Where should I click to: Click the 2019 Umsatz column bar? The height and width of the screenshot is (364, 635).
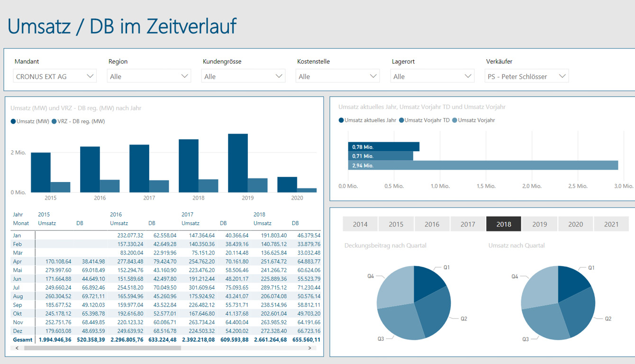[238, 163]
